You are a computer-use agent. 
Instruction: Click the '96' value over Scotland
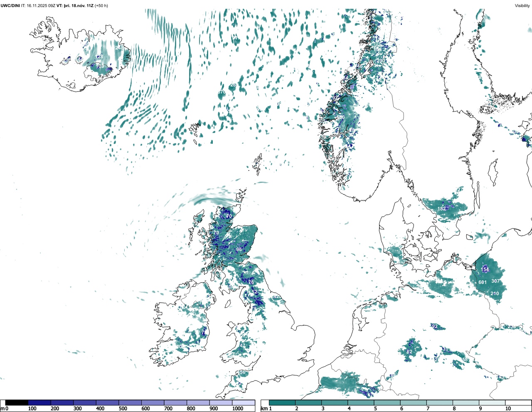coord(239,250)
